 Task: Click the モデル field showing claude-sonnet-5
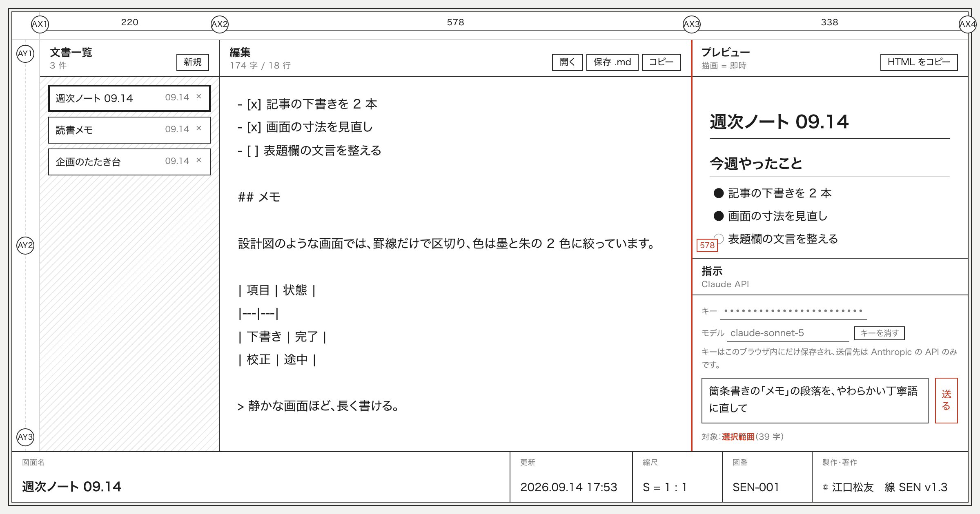tap(788, 333)
